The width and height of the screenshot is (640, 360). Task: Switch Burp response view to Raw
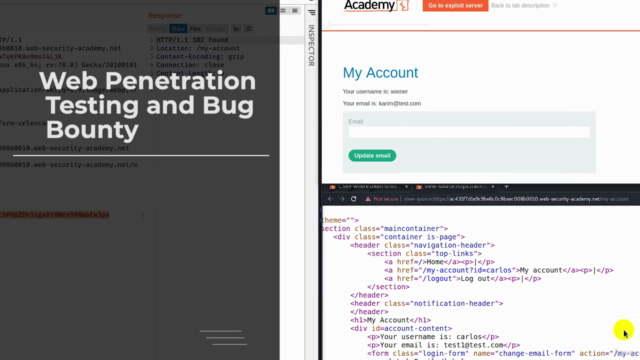178,29
